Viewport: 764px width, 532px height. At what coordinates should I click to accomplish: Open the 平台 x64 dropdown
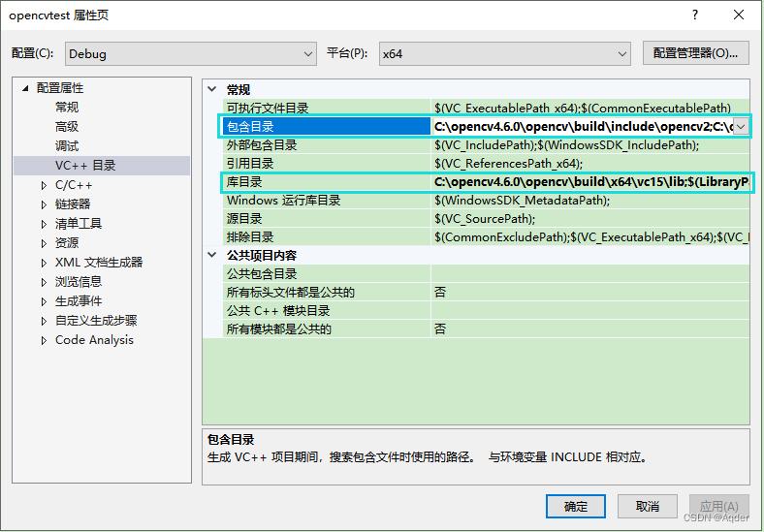coord(504,54)
